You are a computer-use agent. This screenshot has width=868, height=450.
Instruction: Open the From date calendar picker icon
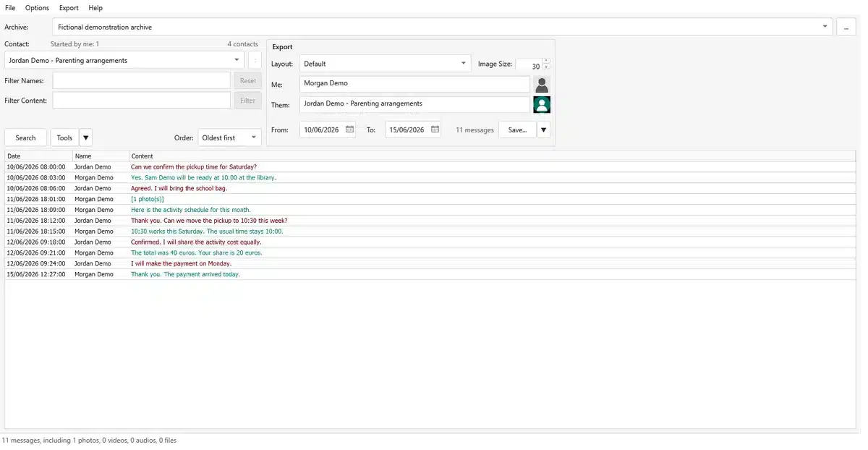point(349,130)
